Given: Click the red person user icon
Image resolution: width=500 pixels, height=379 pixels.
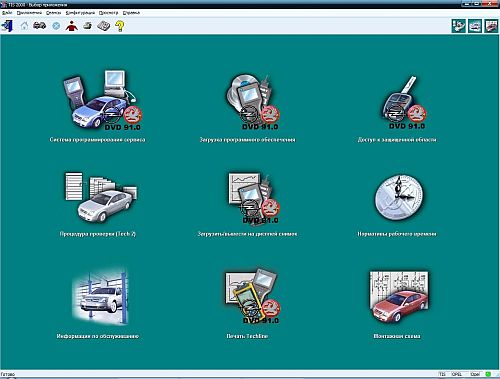Looking at the screenshot, I should click(72, 26).
